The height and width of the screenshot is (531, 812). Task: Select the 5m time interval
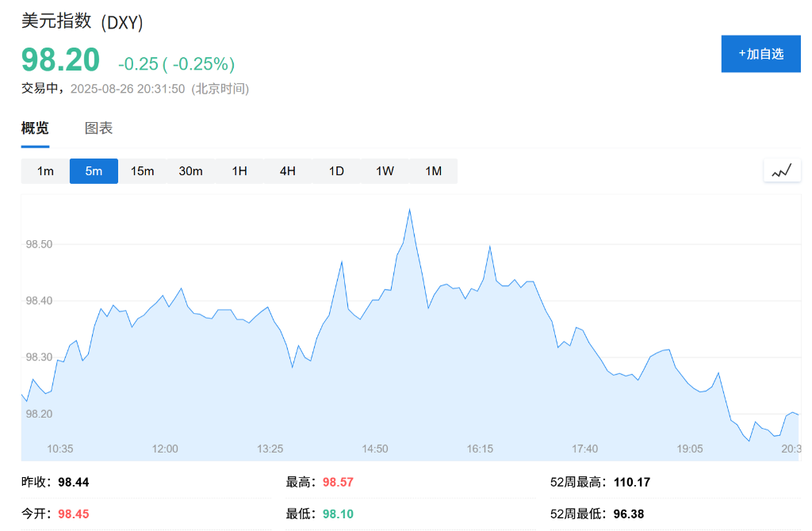click(94, 171)
